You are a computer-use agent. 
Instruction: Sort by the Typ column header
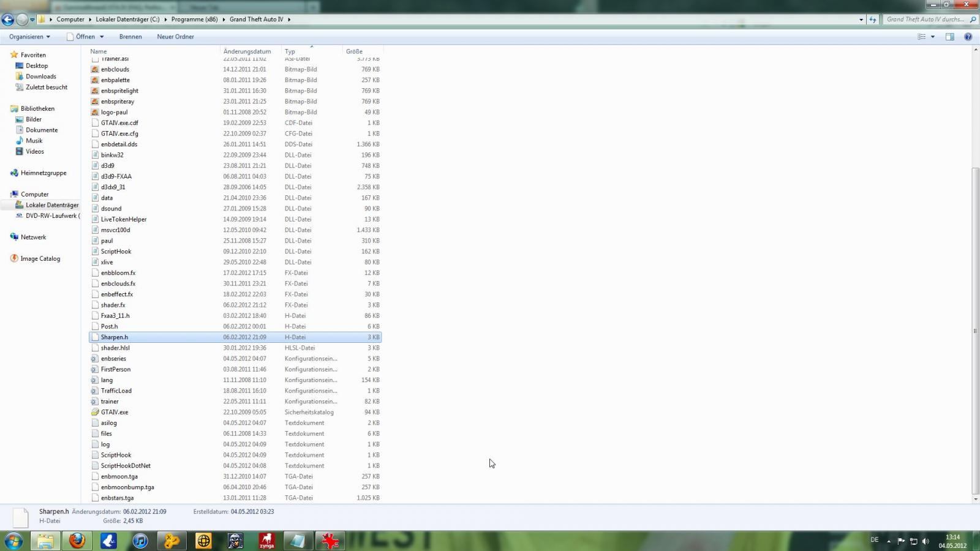[290, 51]
